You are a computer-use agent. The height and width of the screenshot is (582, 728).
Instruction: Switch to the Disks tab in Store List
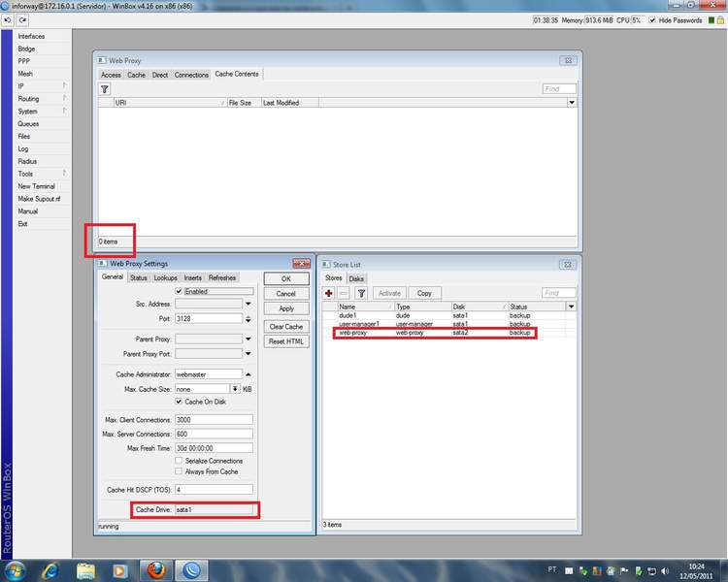(x=356, y=278)
